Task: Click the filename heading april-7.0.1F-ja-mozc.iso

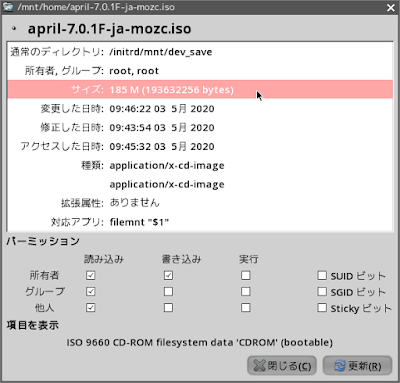Action: (109, 29)
